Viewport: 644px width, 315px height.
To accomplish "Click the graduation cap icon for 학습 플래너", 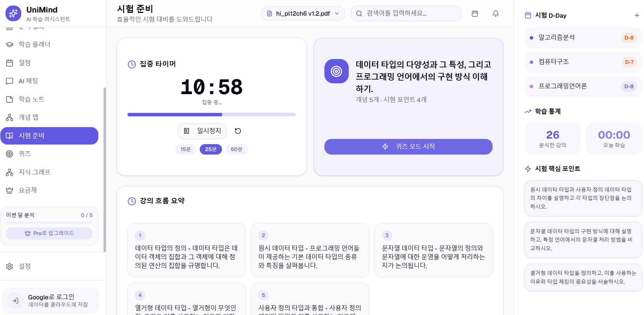I will tap(10, 44).
